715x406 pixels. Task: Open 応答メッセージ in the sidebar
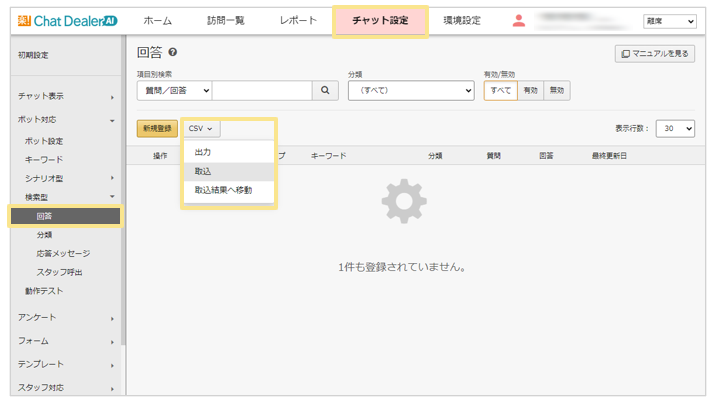pos(62,253)
